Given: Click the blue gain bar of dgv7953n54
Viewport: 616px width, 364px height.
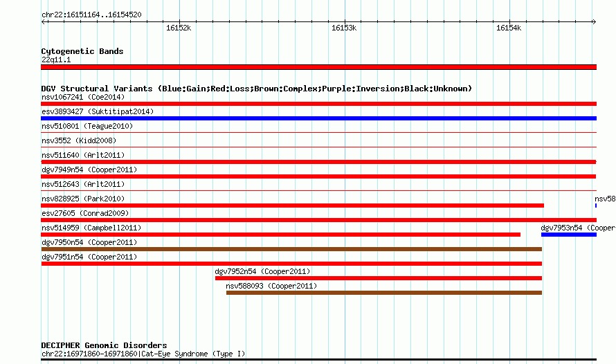Looking at the screenshot, I should click(x=569, y=235).
